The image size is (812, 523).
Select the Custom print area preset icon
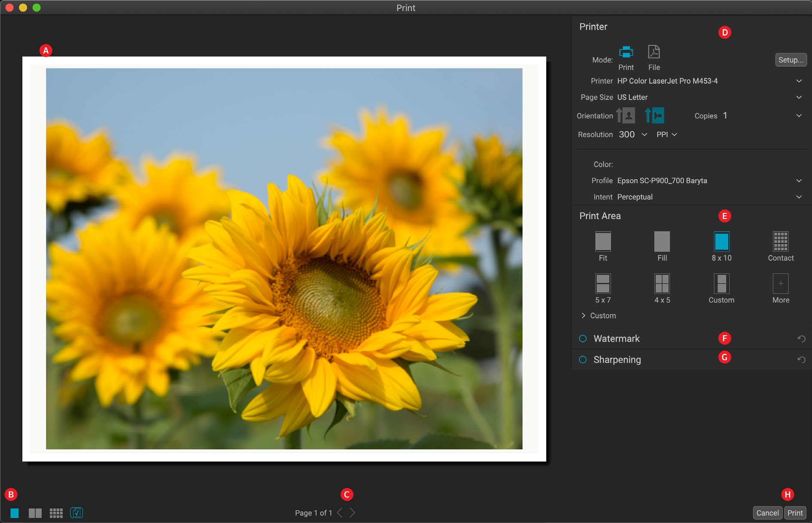[x=721, y=284]
